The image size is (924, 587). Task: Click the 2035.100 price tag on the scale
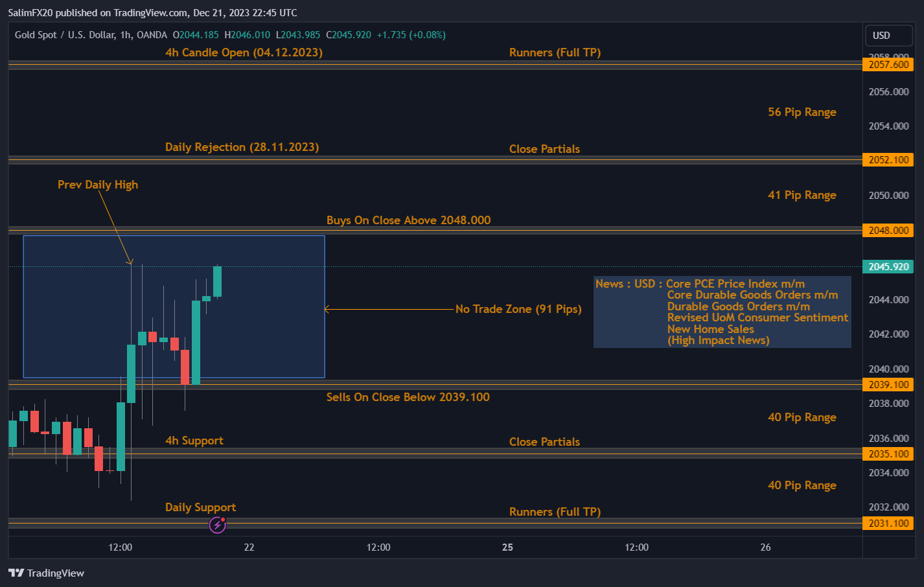888,454
